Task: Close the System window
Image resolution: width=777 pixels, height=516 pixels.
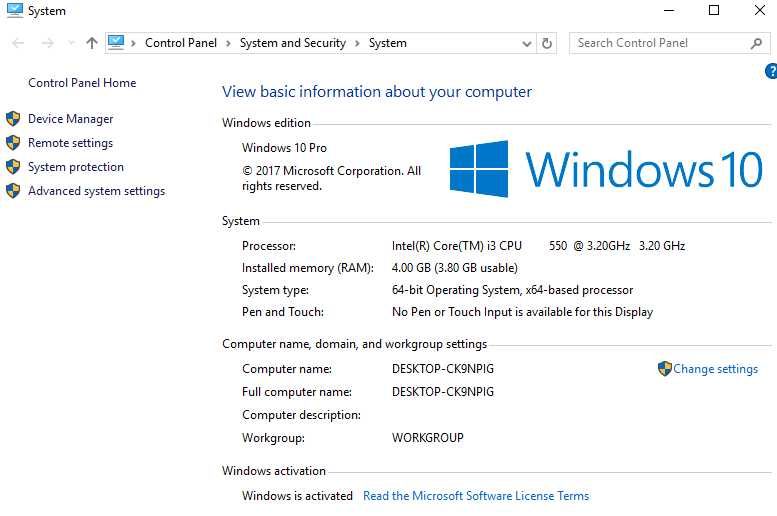Action: point(760,10)
